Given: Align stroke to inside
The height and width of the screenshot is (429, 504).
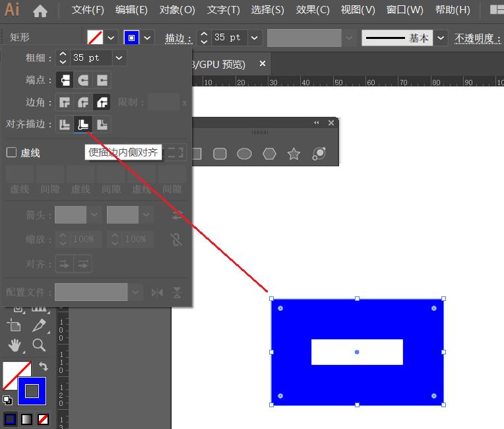Looking at the screenshot, I should [x=83, y=125].
